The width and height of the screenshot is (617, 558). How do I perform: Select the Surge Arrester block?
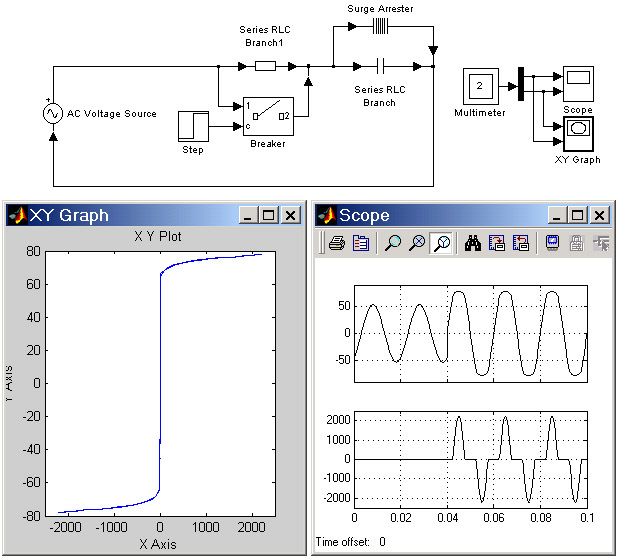[x=380, y=27]
